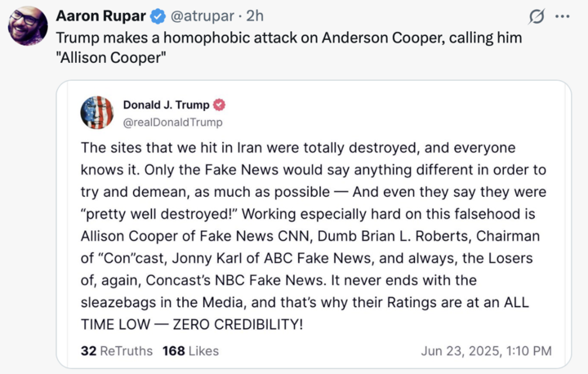This screenshot has height=374, width=588.
Task: Click the Aaron Rupar display name
Action: (x=100, y=16)
